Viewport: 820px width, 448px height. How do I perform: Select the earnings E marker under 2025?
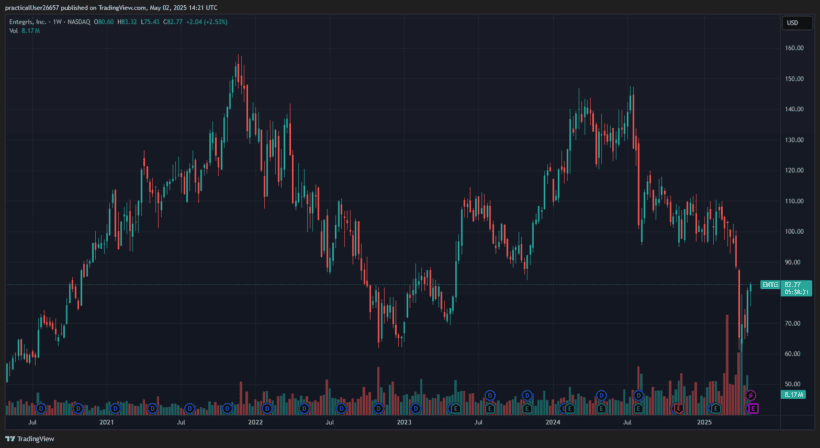[716, 408]
